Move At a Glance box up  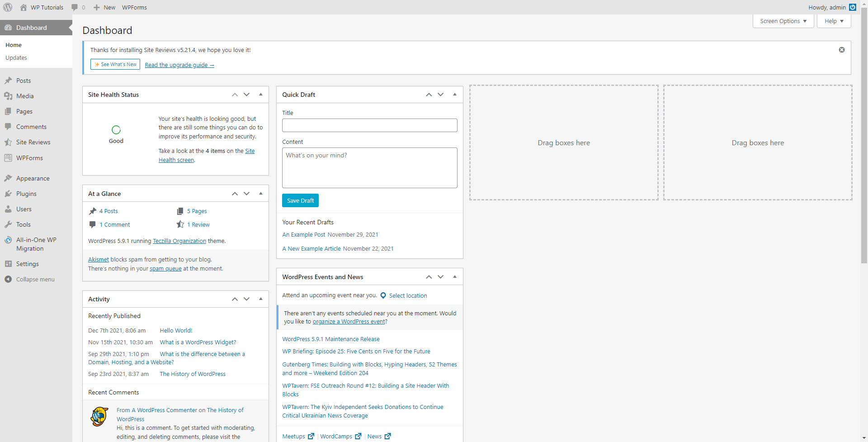235,194
